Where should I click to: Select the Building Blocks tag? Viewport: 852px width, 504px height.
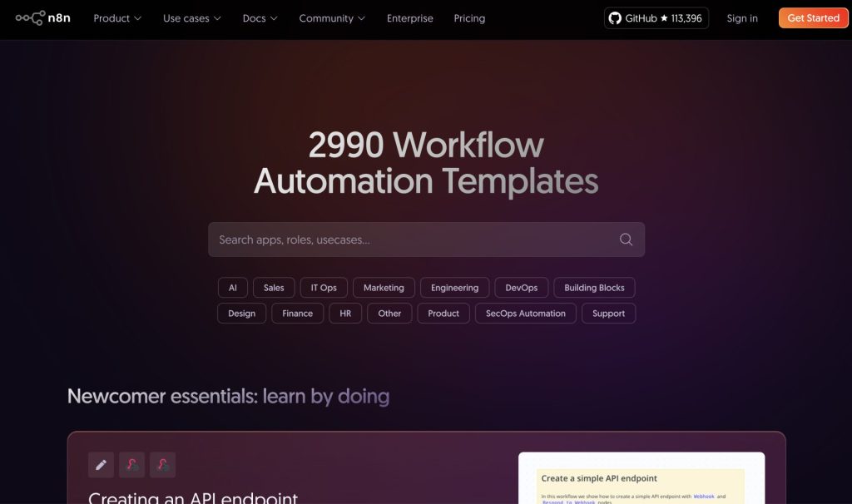(594, 288)
